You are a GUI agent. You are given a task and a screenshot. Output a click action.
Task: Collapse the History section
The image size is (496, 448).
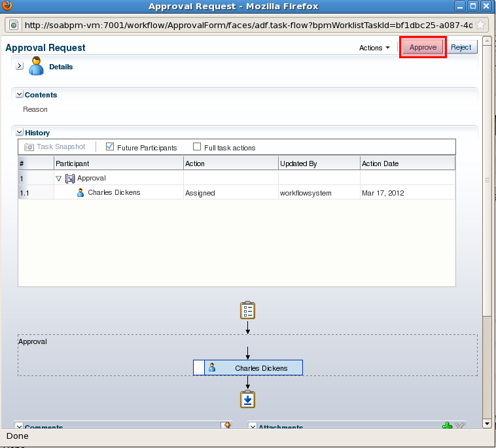pos(19,132)
